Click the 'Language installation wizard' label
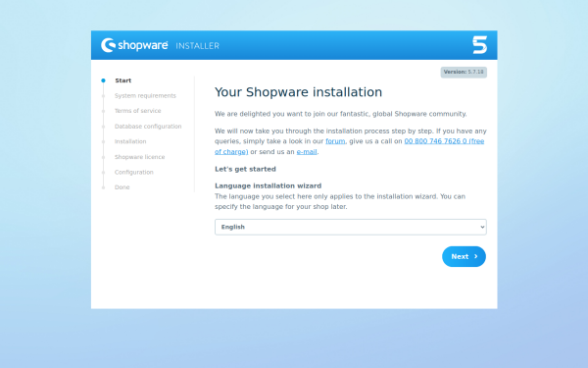588x368 pixels. (x=268, y=185)
